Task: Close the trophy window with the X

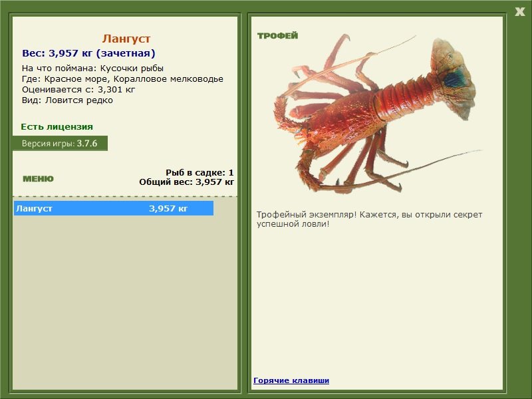Action: pyautogui.click(x=519, y=12)
